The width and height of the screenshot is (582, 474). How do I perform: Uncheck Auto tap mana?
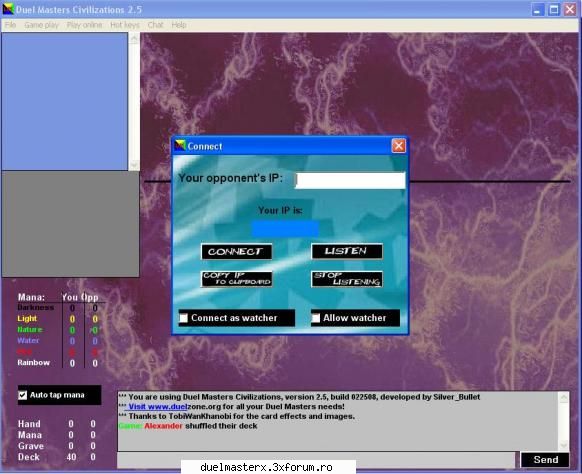coord(23,395)
